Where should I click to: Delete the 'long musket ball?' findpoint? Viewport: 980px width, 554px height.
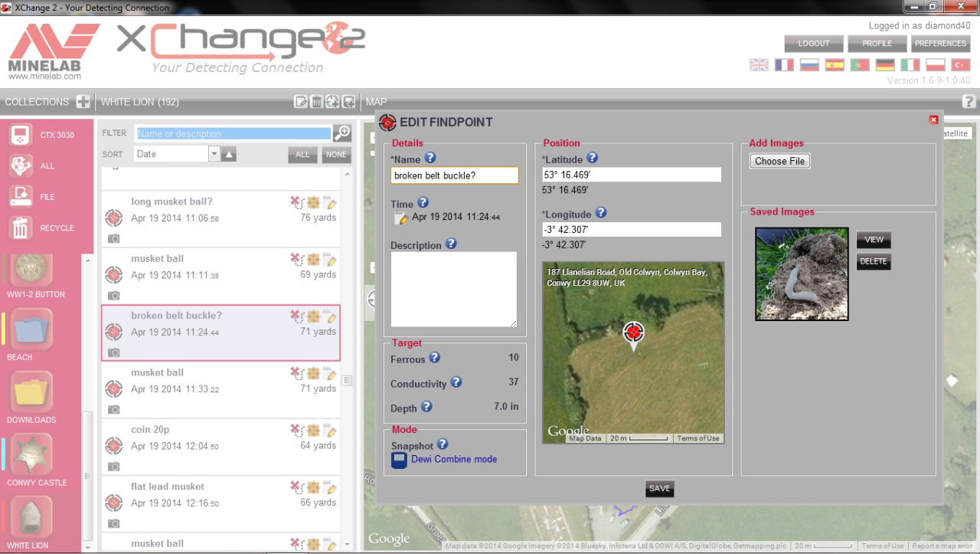point(296,202)
